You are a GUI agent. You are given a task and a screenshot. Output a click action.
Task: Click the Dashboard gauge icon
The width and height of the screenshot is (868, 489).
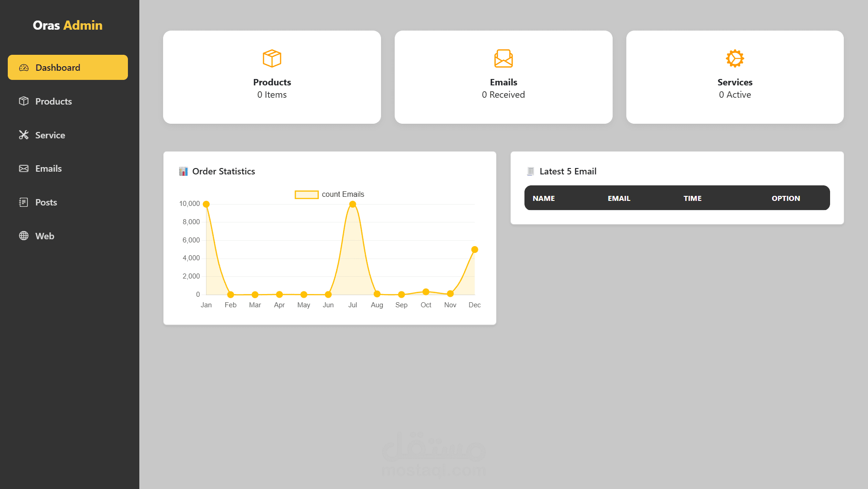coord(24,68)
